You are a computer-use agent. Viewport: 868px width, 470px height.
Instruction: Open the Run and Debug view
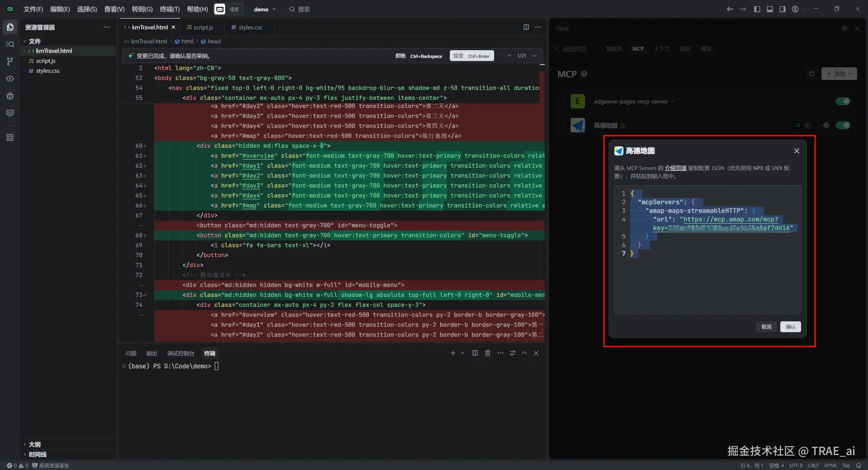click(10, 96)
